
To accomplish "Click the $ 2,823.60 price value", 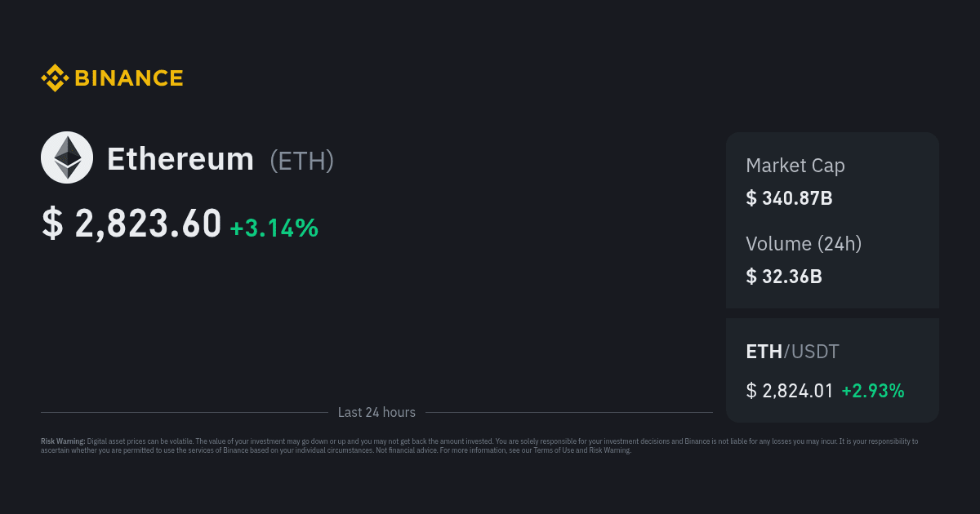I will click(x=131, y=224).
